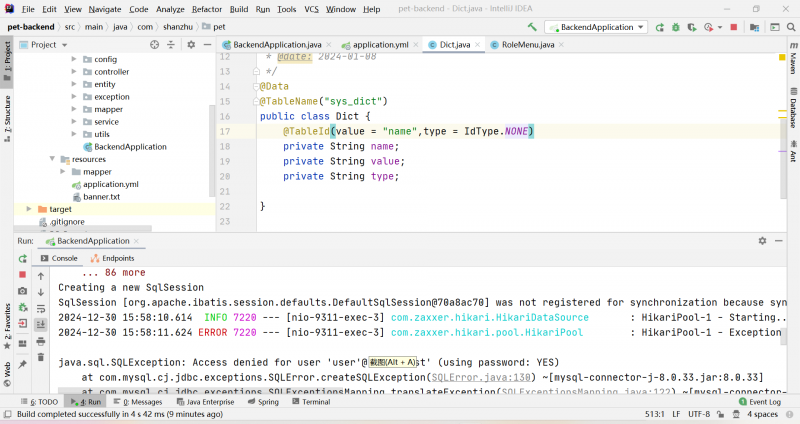Rerun application from Run panel sidebar
The width and height of the screenshot is (800, 424).
coord(22,259)
